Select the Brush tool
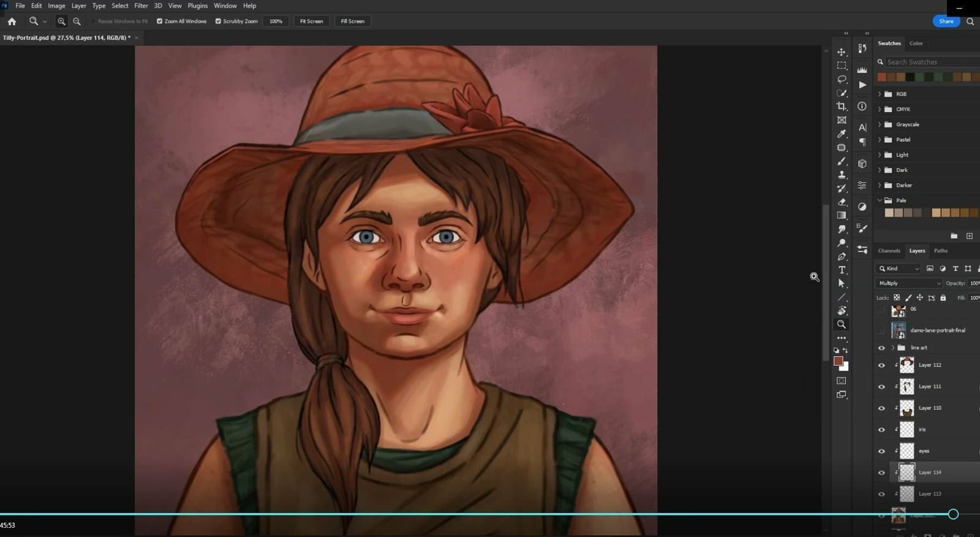The height and width of the screenshot is (537, 980). (842, 161)
